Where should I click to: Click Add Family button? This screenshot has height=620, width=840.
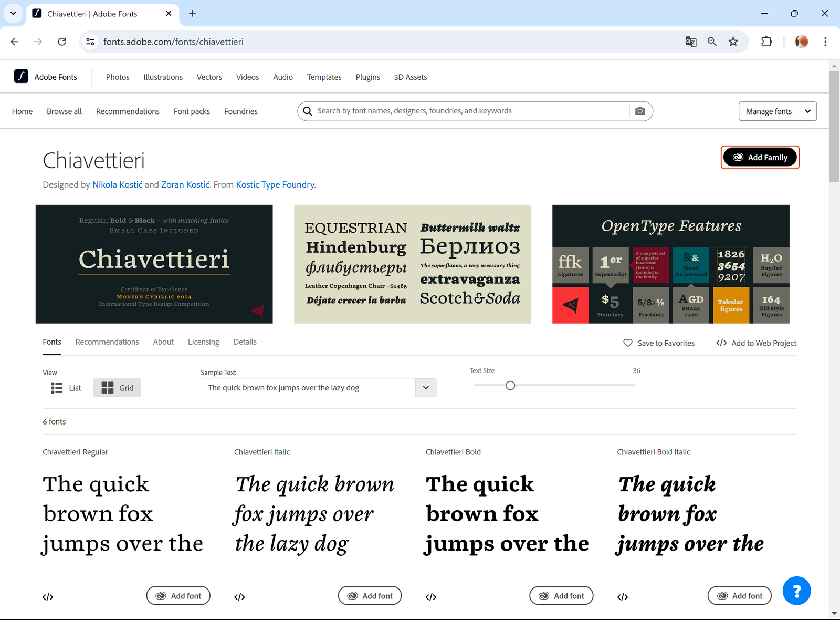[760, 157]
